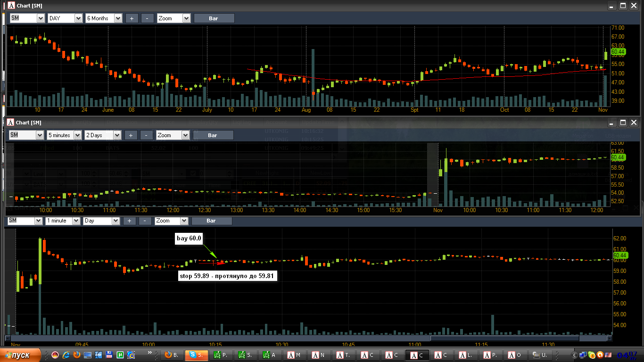Open the '5 minutes' interval dropdown
Viewport: 644px width, 362px height.
point(76,135)
